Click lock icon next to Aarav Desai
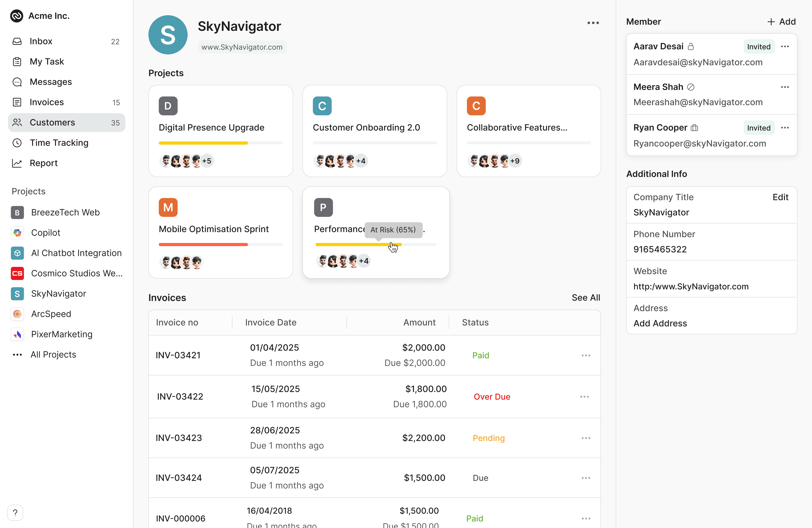This screenshot has width=812, height=528. coord(691,46)
